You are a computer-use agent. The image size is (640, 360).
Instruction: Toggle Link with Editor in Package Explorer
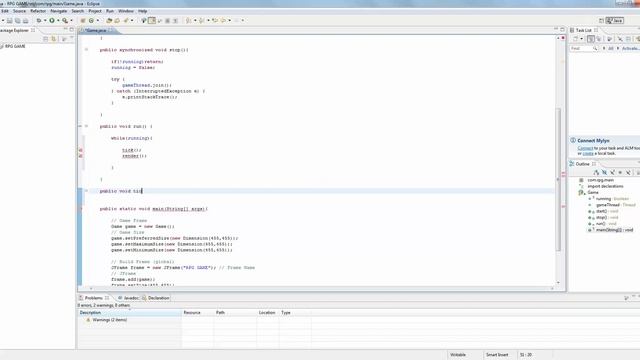pyautogui.click(x=53, y=39)
